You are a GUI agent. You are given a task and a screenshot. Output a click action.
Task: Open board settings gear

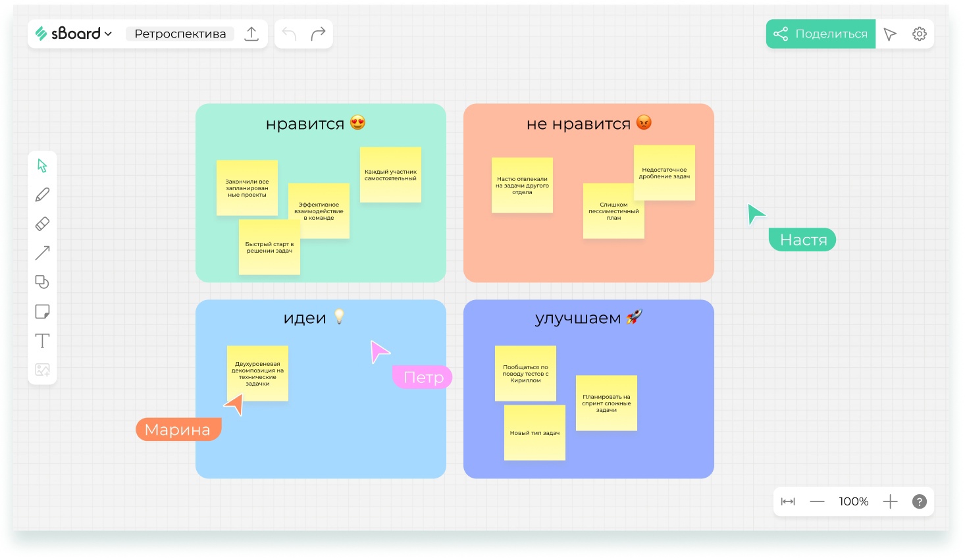coord(920,34)
